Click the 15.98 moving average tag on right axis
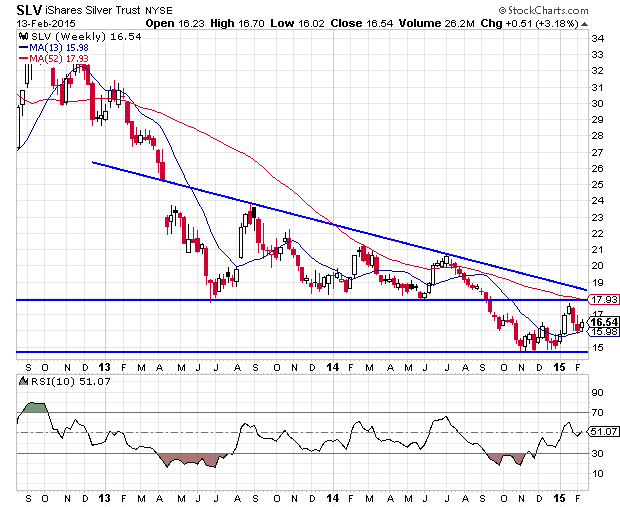Screen dimensions: 620x507 click(605, 331)
